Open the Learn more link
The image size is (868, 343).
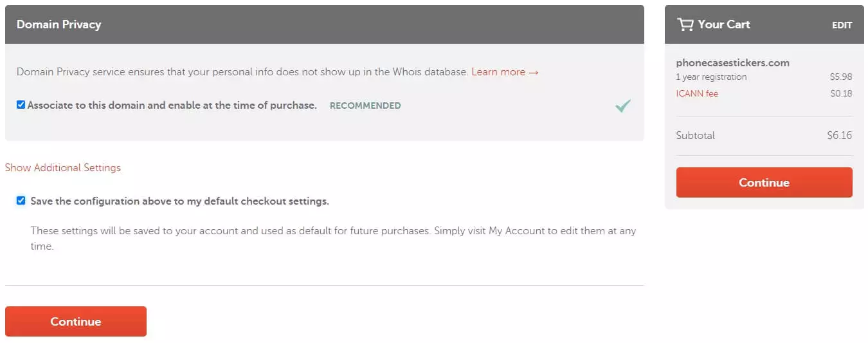point(505,72)
